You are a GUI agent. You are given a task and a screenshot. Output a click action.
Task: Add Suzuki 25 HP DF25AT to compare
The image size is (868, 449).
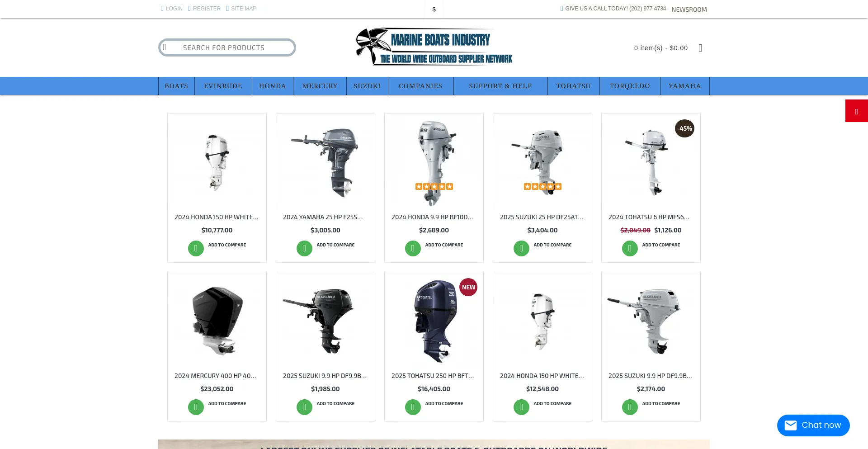pos(552,245)
